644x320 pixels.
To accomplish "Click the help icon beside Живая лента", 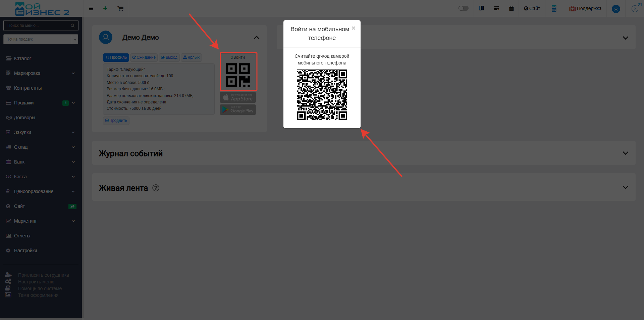I will [156, 188].
